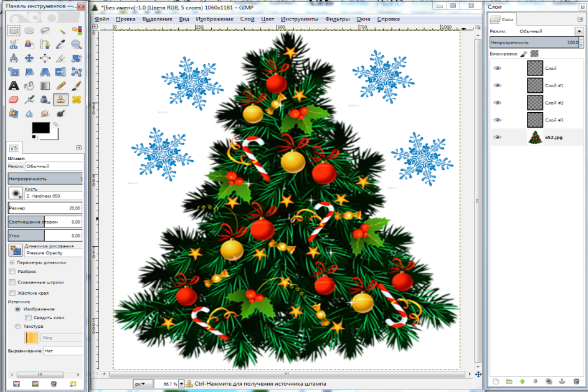This screenshot has height=392, width=588.
Task: Select Текстура as clone source
Action: [x=17, y=326]
